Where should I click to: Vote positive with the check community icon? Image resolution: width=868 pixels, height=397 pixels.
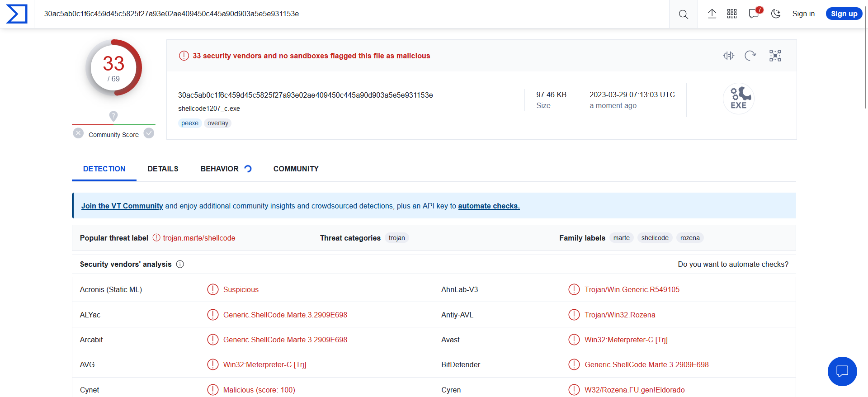(149, 133)
